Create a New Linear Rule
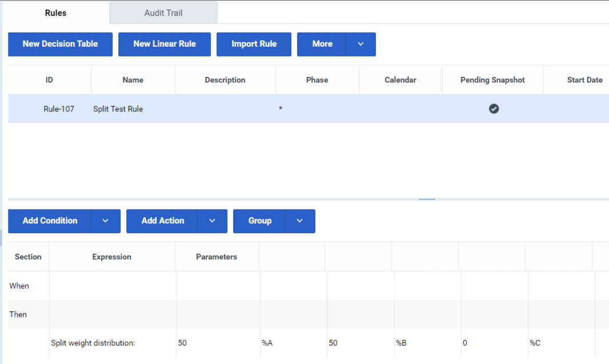 click(x=165, y=45)
